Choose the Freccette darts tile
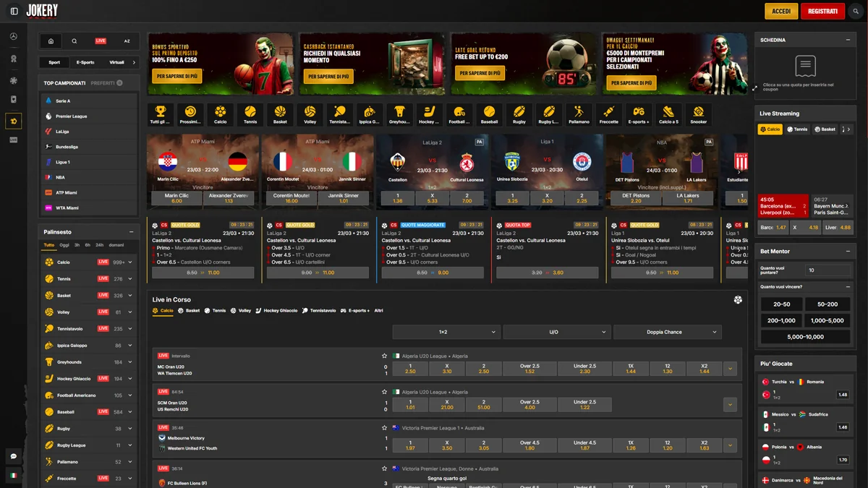 click(609, 114)
